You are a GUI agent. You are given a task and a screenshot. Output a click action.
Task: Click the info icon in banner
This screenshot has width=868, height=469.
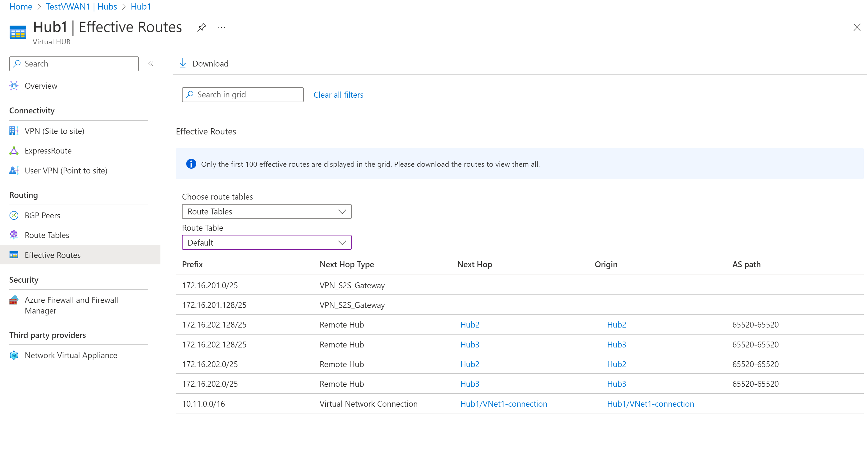(191, 164)
